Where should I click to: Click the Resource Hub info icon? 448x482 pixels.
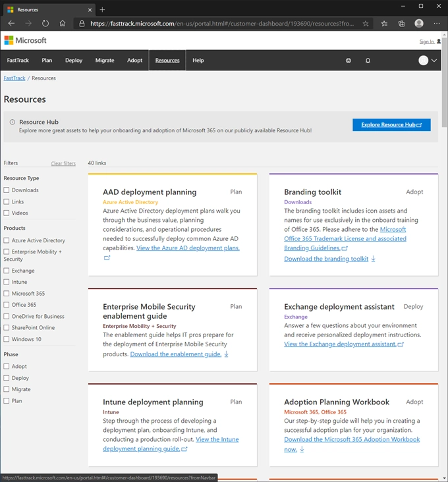pos(13,122)
